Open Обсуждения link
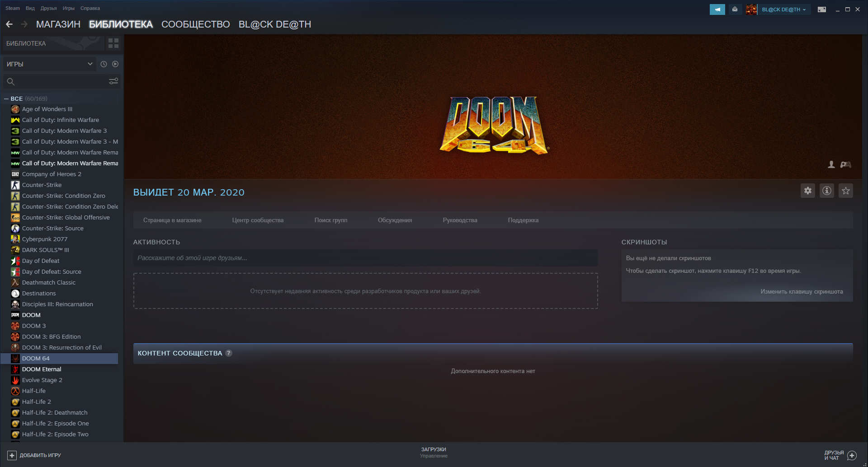The image size is (868, 467). pyautogui.click(x=395, y=220)
